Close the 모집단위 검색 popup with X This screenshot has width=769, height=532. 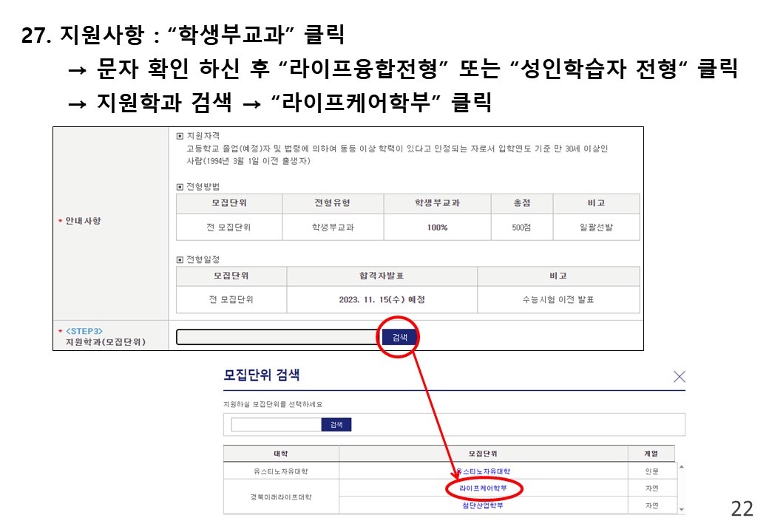click(x=680, y=376)
